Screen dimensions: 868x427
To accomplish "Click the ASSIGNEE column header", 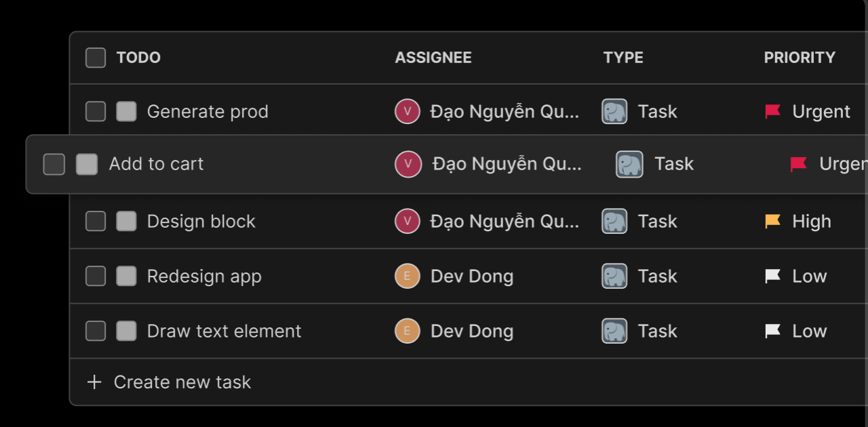I will 433,58.
